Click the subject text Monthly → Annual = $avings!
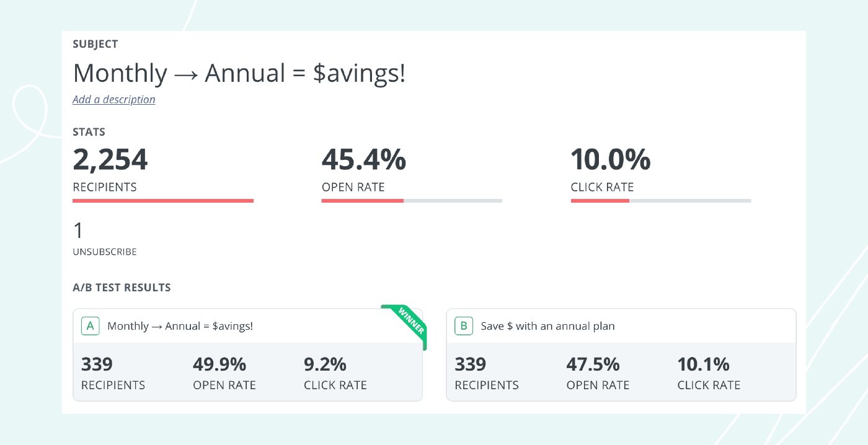 [239, 73]
